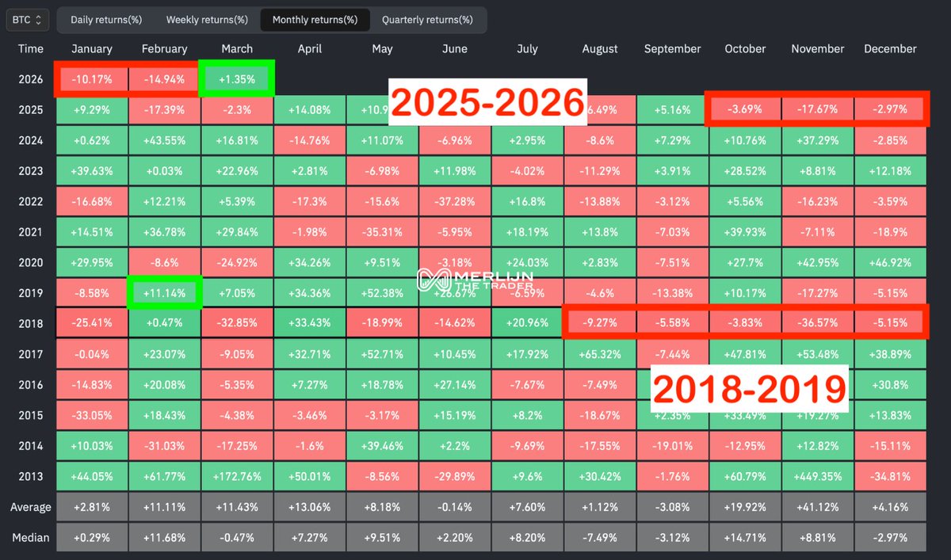Screen dimensions: 951x560
Task: Click the February column header
Action: [164, 48]
